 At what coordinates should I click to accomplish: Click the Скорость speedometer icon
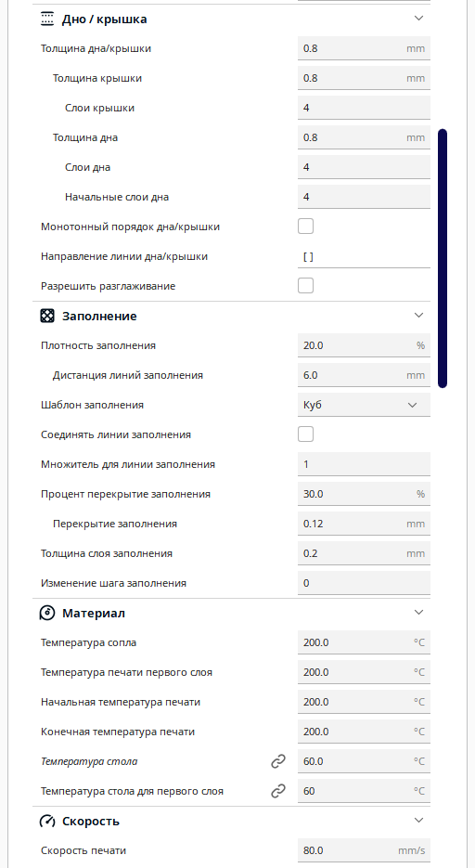[x=47, y=821]
